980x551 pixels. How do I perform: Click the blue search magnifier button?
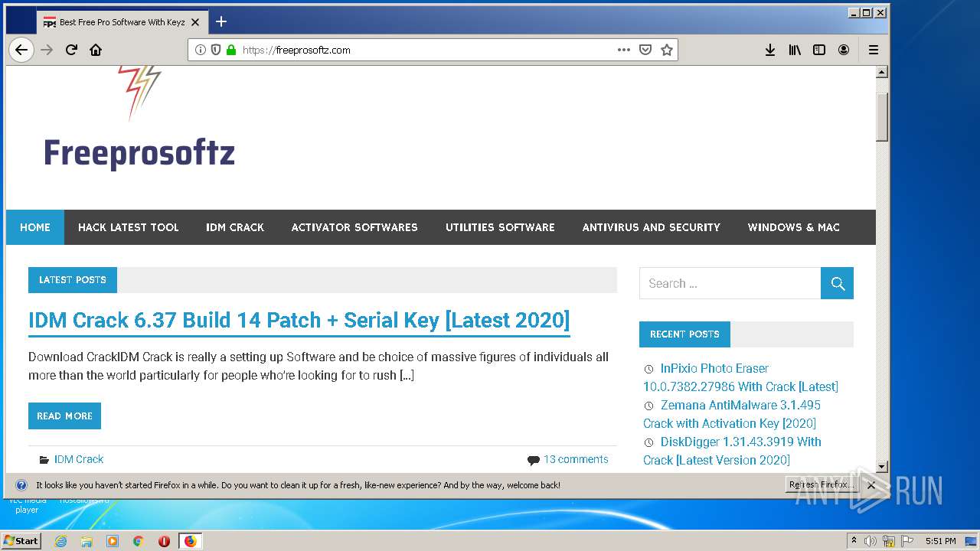point(837,283)
